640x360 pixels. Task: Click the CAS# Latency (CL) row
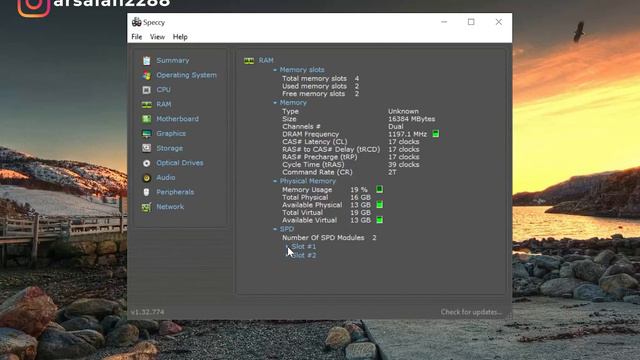click(351, 142)
